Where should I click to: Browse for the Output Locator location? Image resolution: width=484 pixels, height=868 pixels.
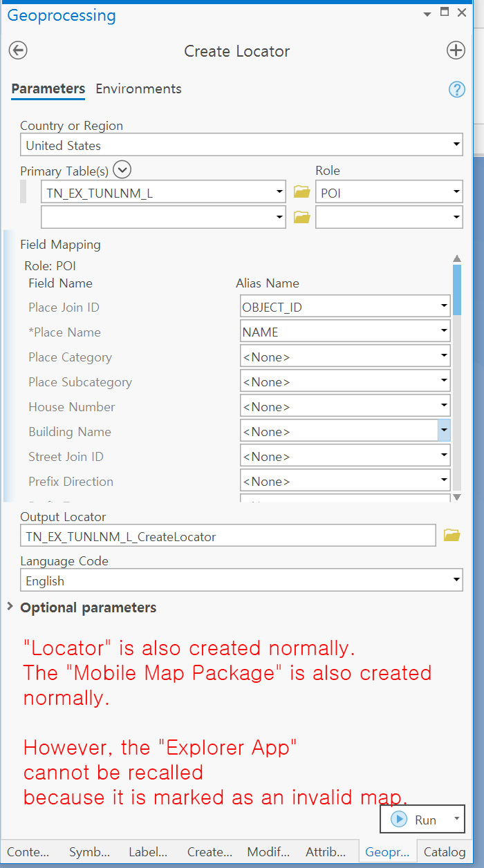click(x=452, y=534)
